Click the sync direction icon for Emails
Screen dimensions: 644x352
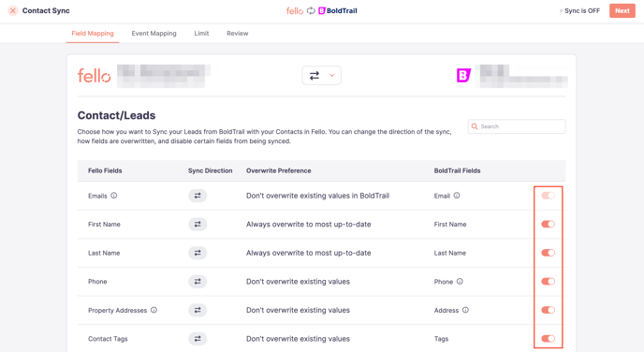tap(198, 196)
